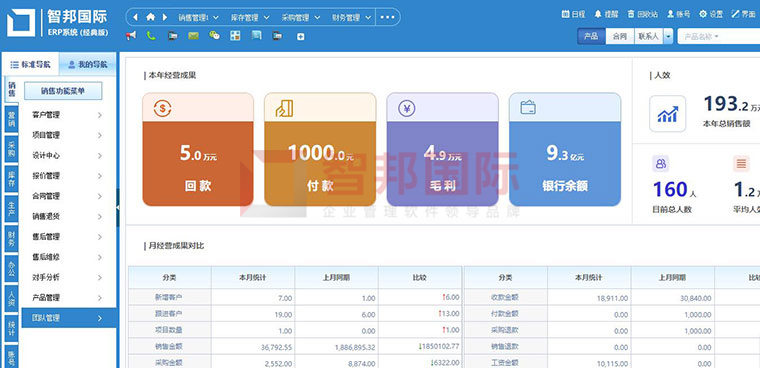The height and width of the screenshot is (376, 763).
Task: Select 办公 vertical tab
Action: coord(11,269)
